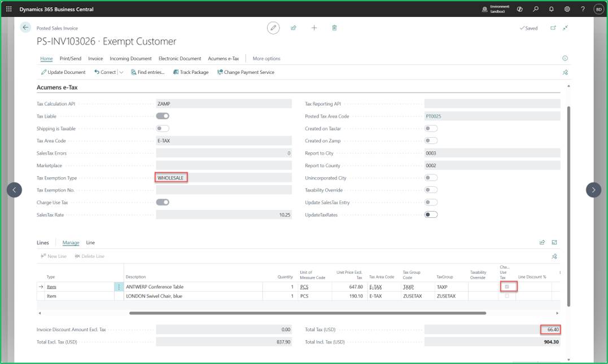Click the share icon in page header

(294, 28)
